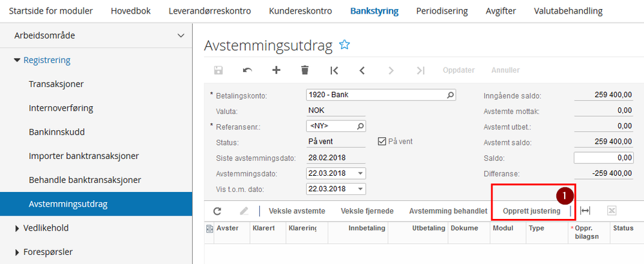The width and height of the screenshot is (644, 264).
Task: Click the Annuller button
Action: tap(505, 70)
